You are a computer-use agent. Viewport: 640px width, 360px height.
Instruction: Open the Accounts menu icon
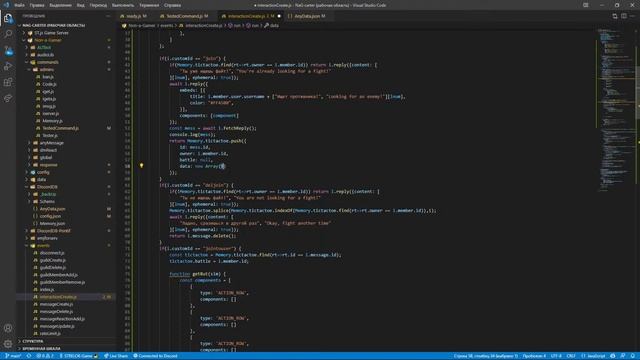[8, 328]
